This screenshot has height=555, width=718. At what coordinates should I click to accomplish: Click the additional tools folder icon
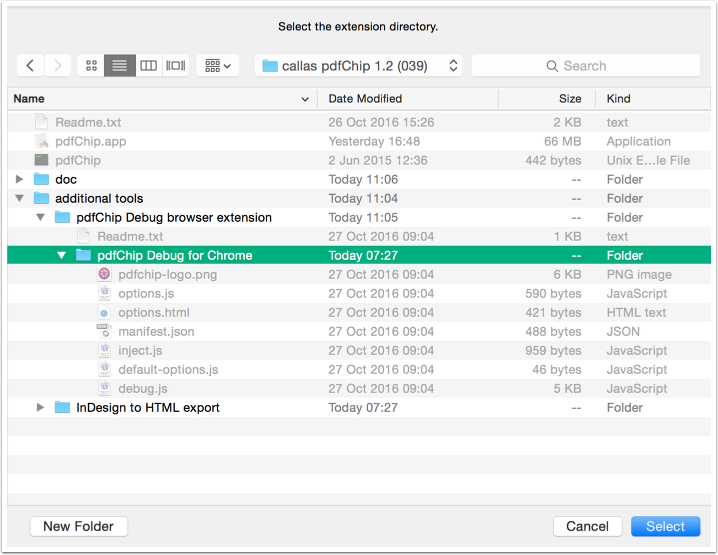pos(41,198)
